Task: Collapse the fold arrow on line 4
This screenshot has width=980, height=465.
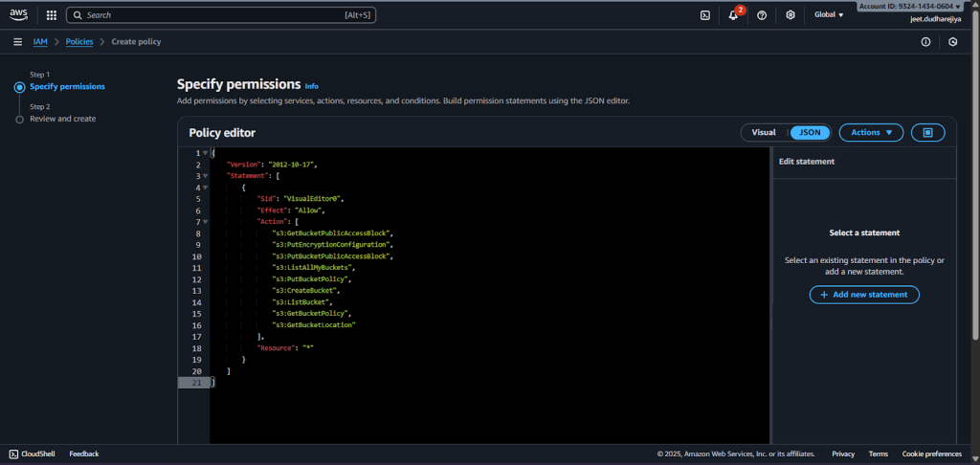Action: pos(206,188)
